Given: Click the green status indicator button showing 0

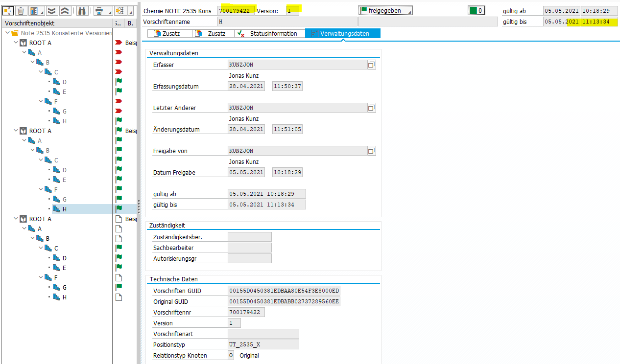Looking at the screenshot, I should (477, 11).
